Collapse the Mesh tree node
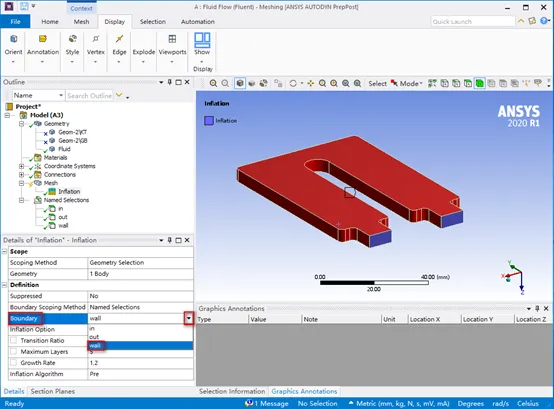 tap(22, 183)
